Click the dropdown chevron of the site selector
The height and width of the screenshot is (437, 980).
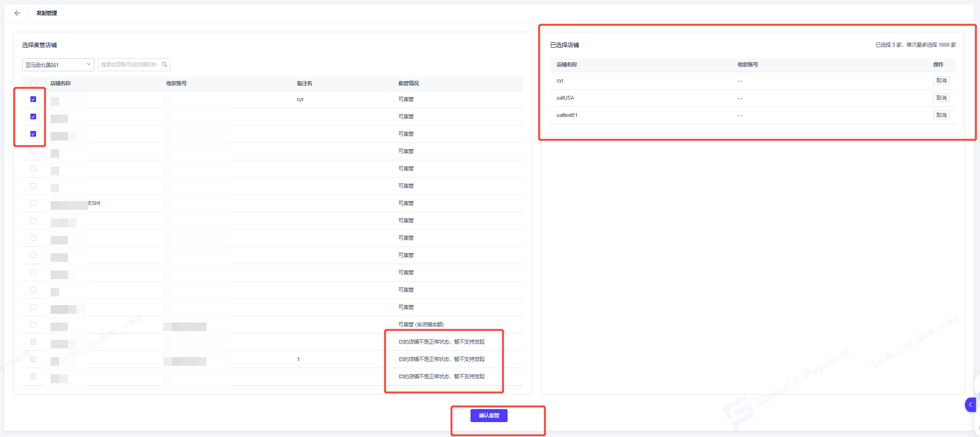pos(89,64)
